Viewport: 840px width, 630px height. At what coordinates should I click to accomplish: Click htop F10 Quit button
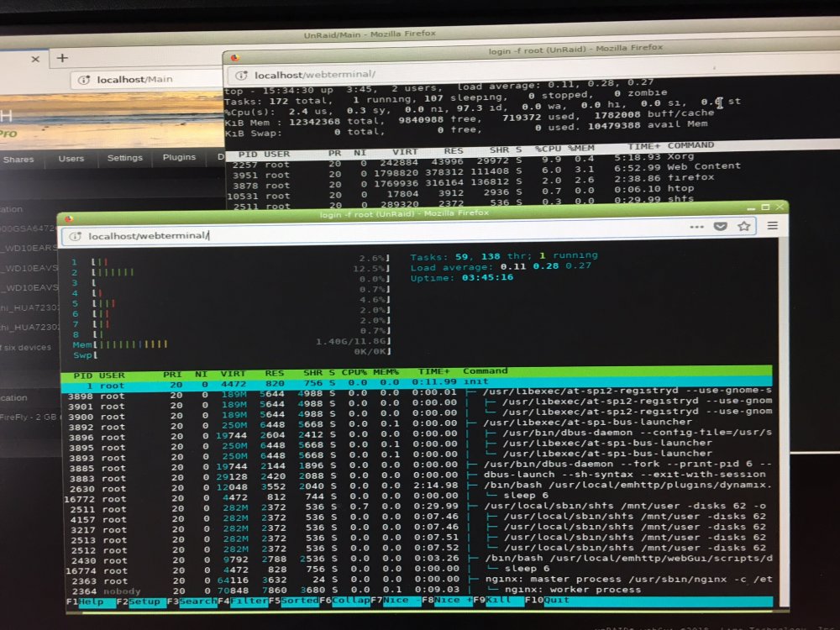pyautogui.click(x=548, y=600)
